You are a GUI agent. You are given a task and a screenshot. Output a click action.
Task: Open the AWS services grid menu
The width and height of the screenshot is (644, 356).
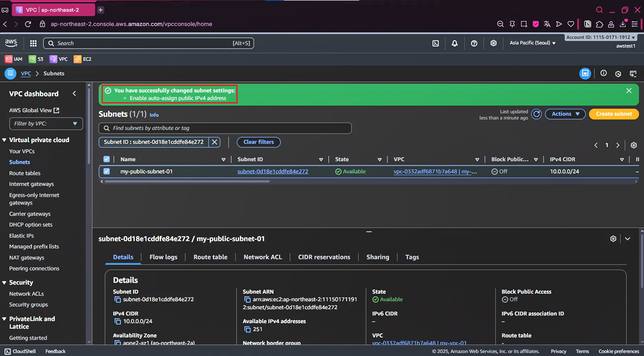click(x=33, y=43)
